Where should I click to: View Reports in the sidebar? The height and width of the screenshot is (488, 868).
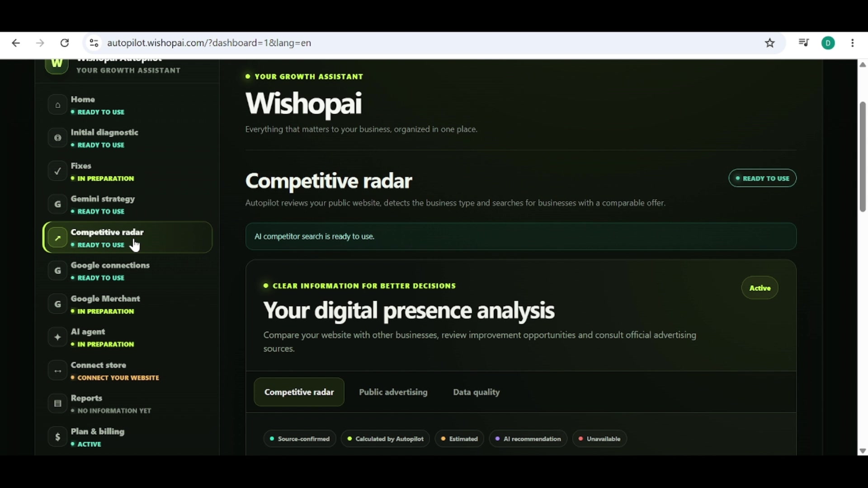click(127, 404)
